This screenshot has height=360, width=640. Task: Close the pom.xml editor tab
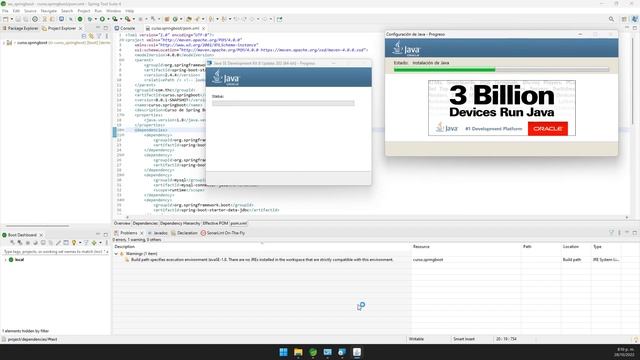point(203,28)
